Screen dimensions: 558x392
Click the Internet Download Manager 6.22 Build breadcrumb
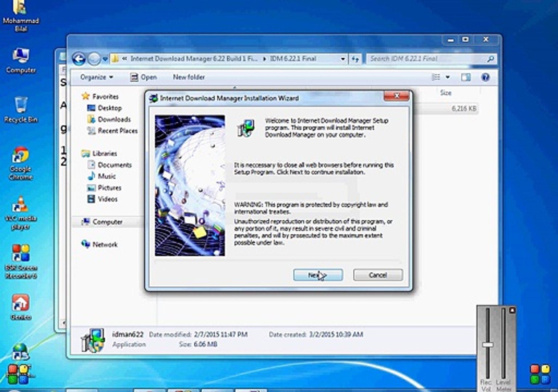click(194, 59)
